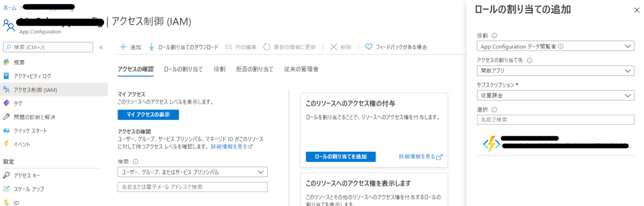Click the lightning icon for イベント

[6, 144]
